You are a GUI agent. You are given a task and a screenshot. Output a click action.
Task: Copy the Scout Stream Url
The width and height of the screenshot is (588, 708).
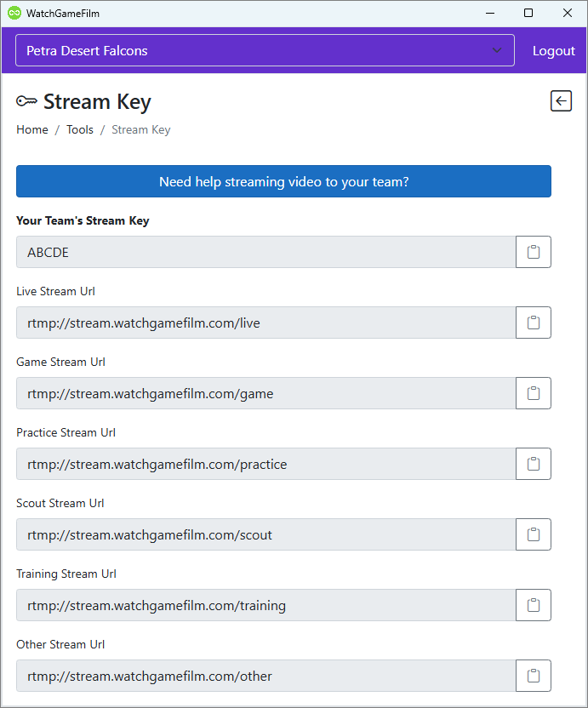point(534,534)
